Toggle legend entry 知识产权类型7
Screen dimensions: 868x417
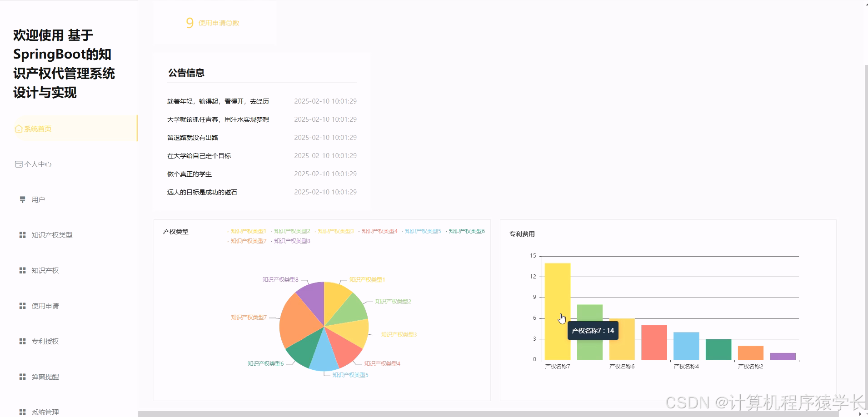(x=247, y=241)
